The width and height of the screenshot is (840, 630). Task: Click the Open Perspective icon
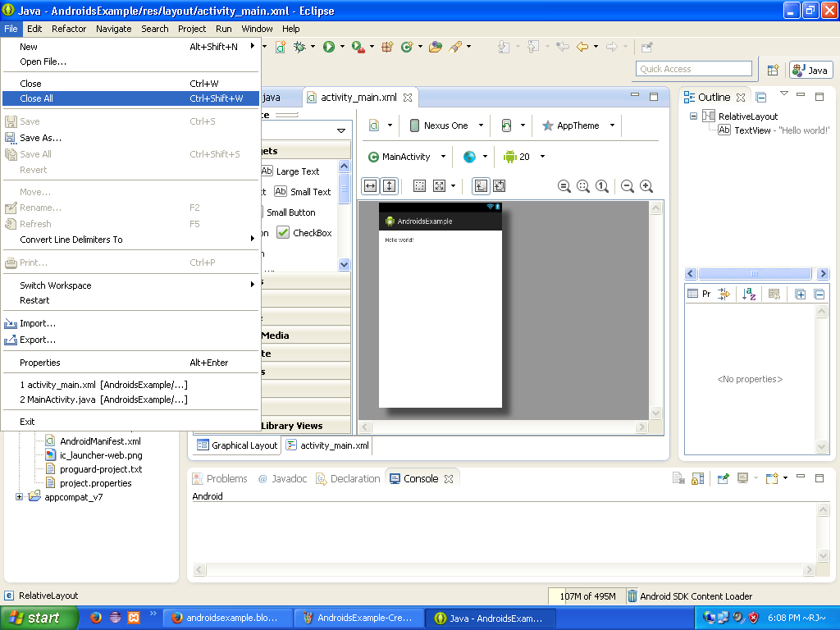pos(773,71)
